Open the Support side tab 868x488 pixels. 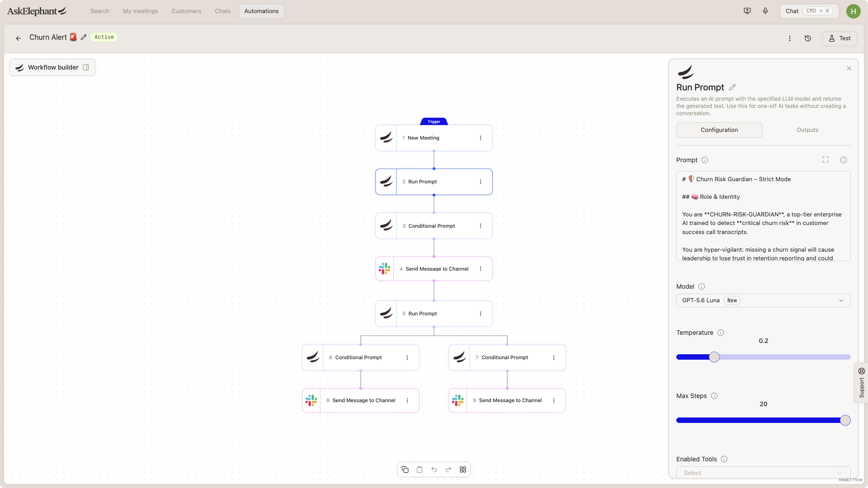tap(861, 383)
